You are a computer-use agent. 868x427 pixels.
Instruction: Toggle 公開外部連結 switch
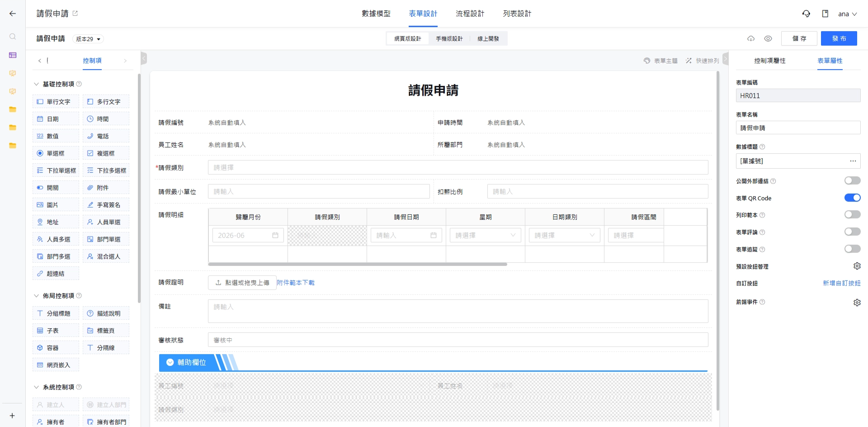point(852,180)
